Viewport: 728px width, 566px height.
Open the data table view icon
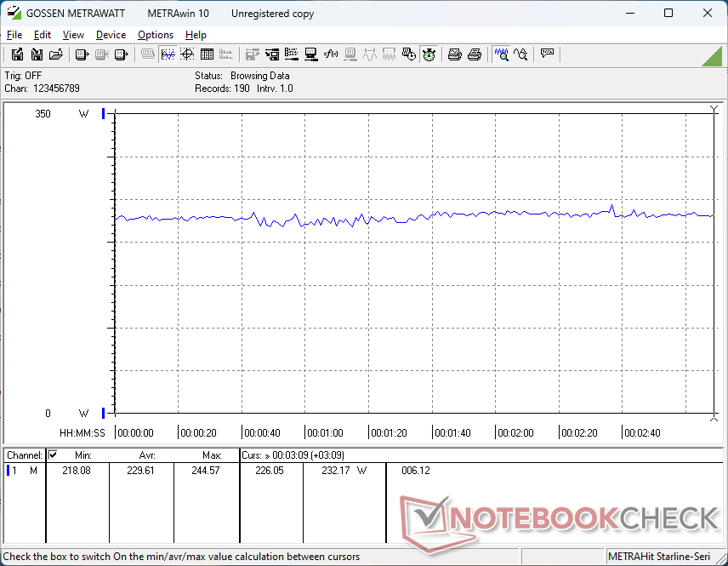[207, 54]
